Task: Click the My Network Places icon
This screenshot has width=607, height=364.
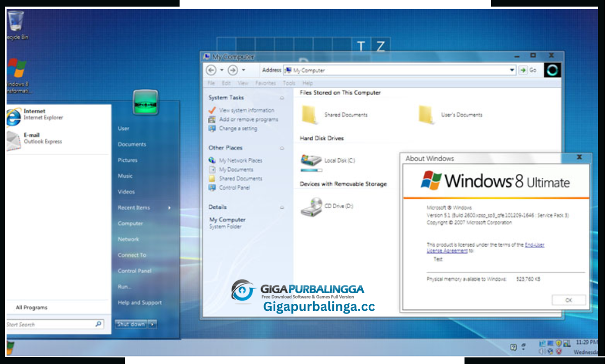Action: [x=212, y=160]
